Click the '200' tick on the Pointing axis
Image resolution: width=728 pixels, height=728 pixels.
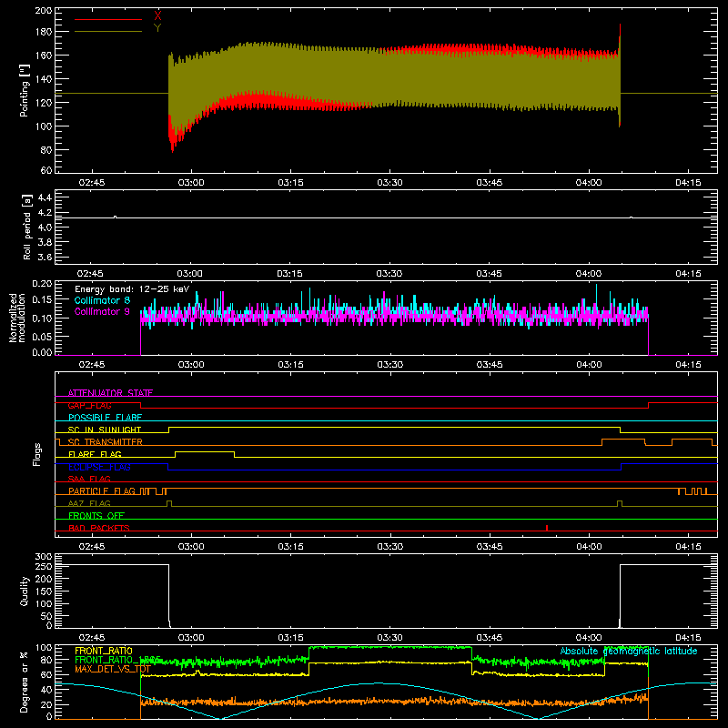[43, 10]
